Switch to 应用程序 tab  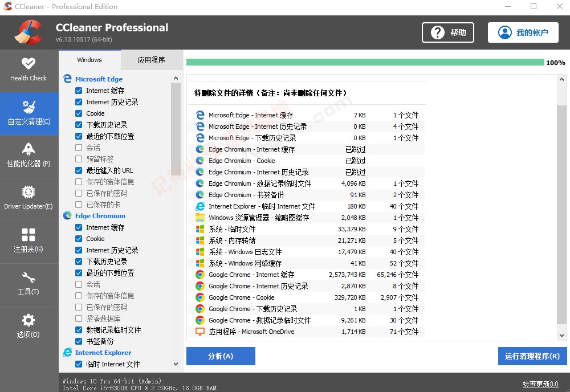tap(152, 60)
